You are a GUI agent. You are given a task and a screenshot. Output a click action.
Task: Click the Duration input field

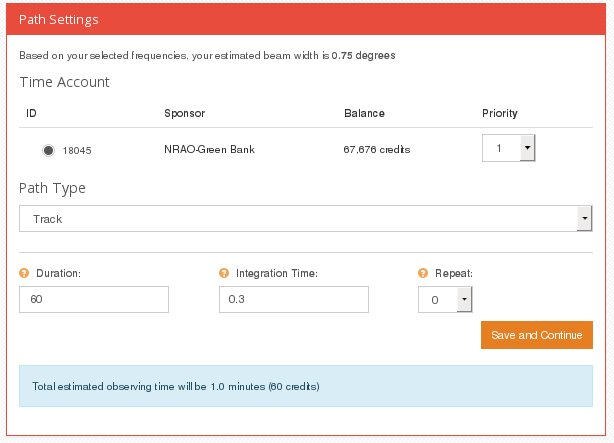[x=94, y=300]
